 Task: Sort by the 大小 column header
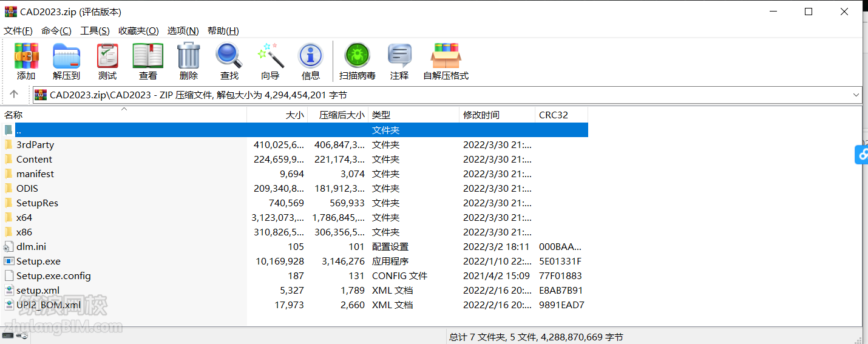[x=277, y=115]
